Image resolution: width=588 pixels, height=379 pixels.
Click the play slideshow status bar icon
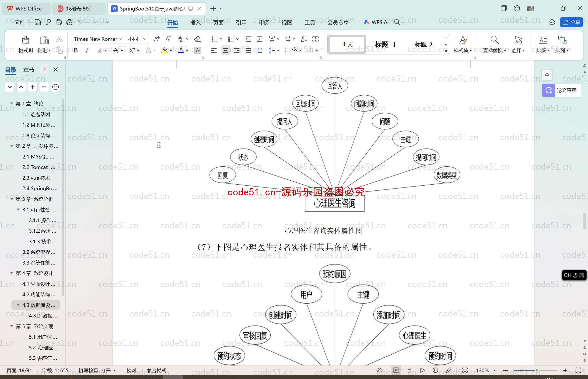coord(423,370)
